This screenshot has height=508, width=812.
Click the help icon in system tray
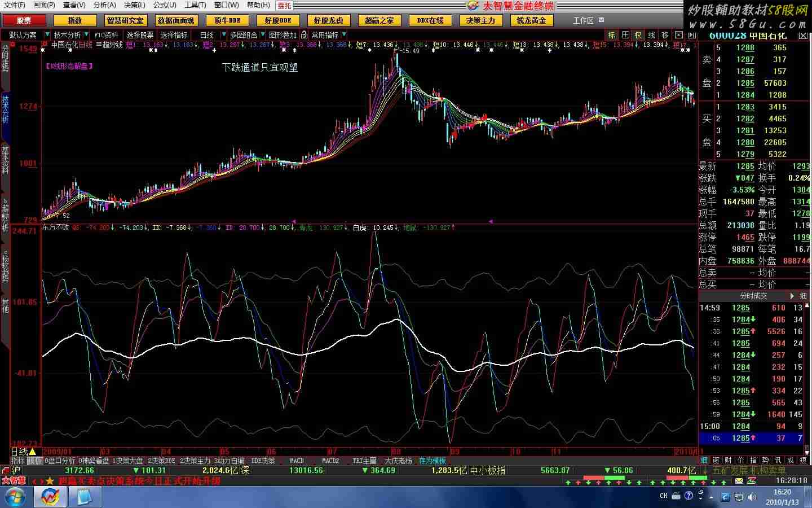(689, 496)
